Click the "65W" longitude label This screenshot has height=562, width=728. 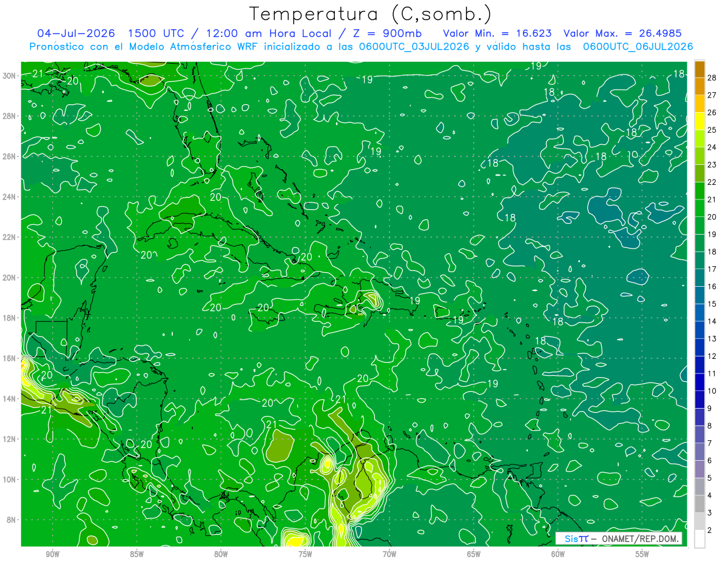pos(474,554)
